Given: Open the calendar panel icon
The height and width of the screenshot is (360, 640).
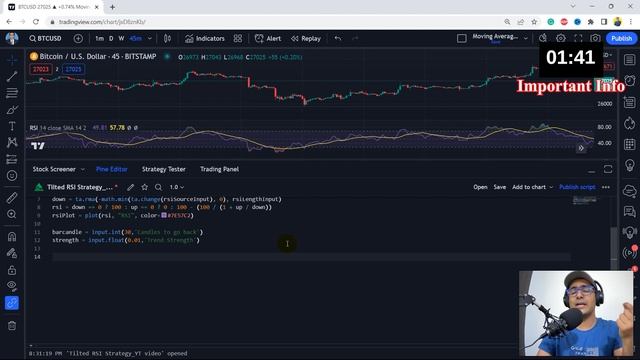Looking at the screenshot, I should coord(629,144).
